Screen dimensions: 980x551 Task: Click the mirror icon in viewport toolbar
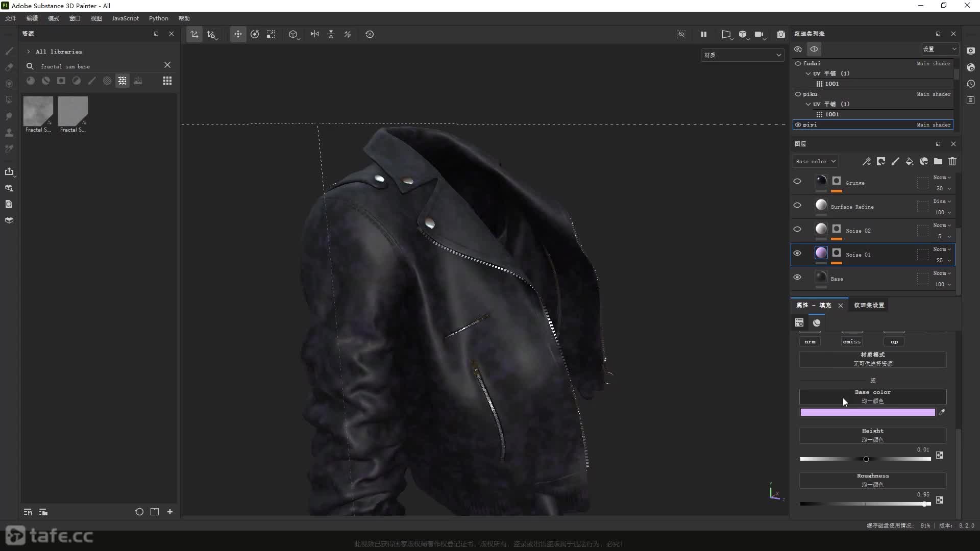[x=315, y=34]
